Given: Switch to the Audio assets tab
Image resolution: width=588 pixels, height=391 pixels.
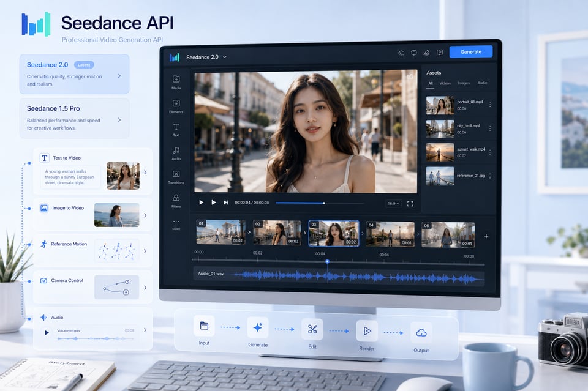Looking at the screenshot, I should (x=482, y=83).
